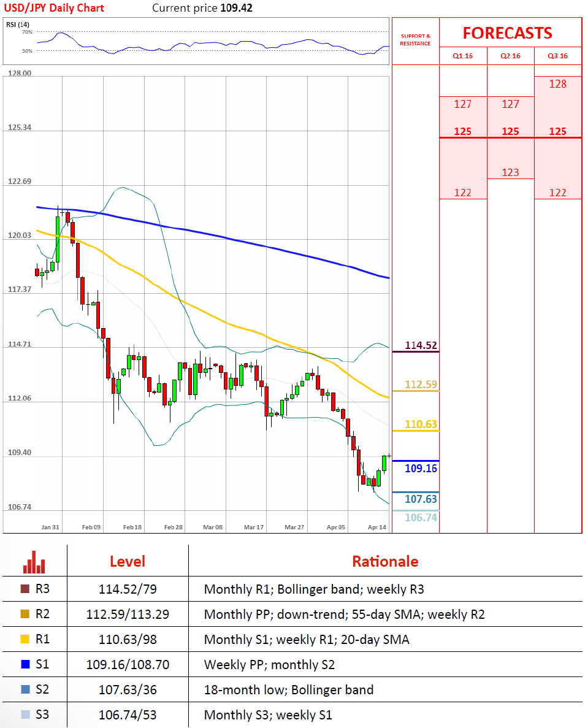Click the 109.40 price axis label
585x728 pixels.
click(20, 452)
